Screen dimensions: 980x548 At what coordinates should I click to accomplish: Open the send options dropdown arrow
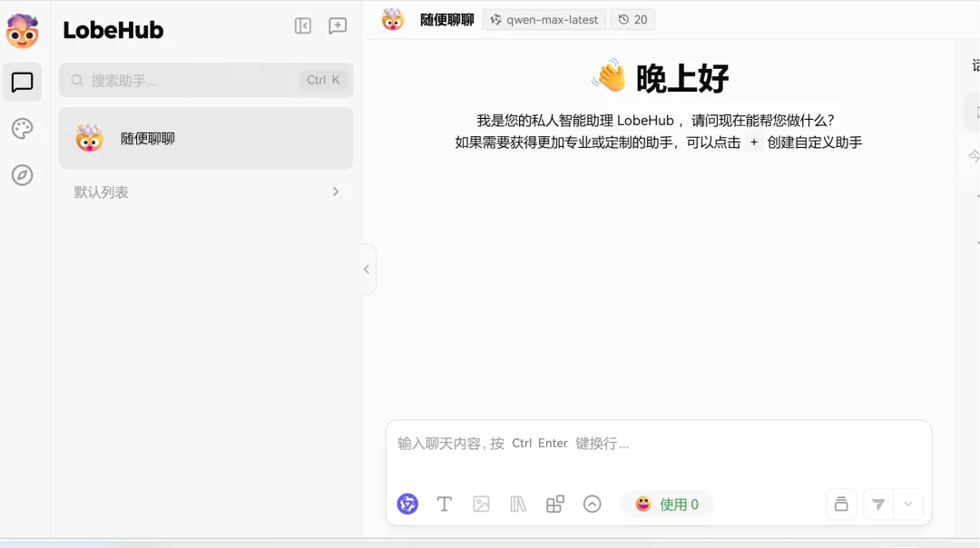[908, 504]
